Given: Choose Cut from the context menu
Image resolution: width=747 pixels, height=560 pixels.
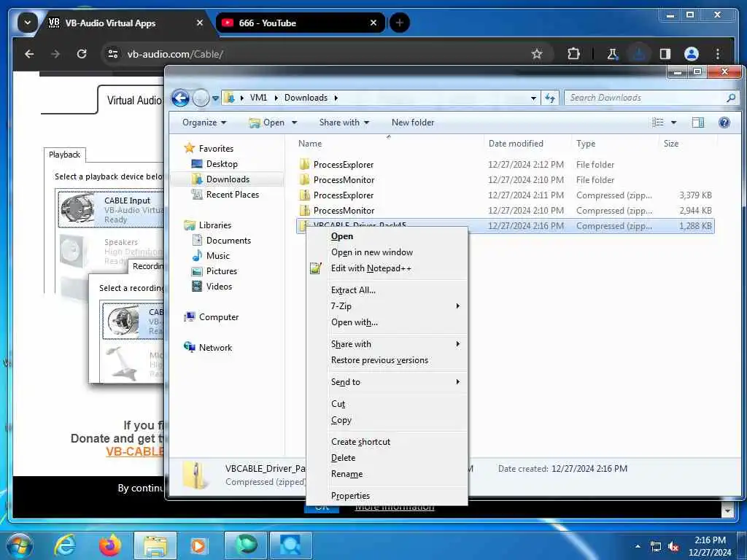Looking at the screenshot, I should pos(387,404).
